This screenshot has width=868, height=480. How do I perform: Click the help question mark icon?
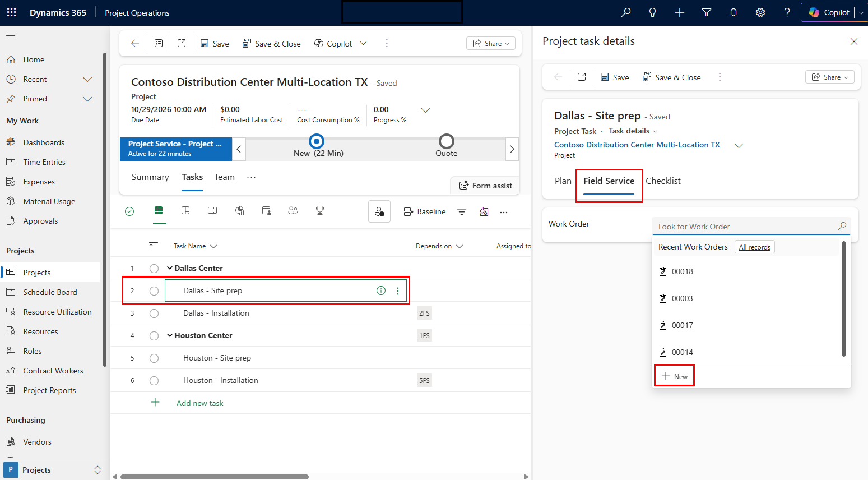[x=787, y=12]
